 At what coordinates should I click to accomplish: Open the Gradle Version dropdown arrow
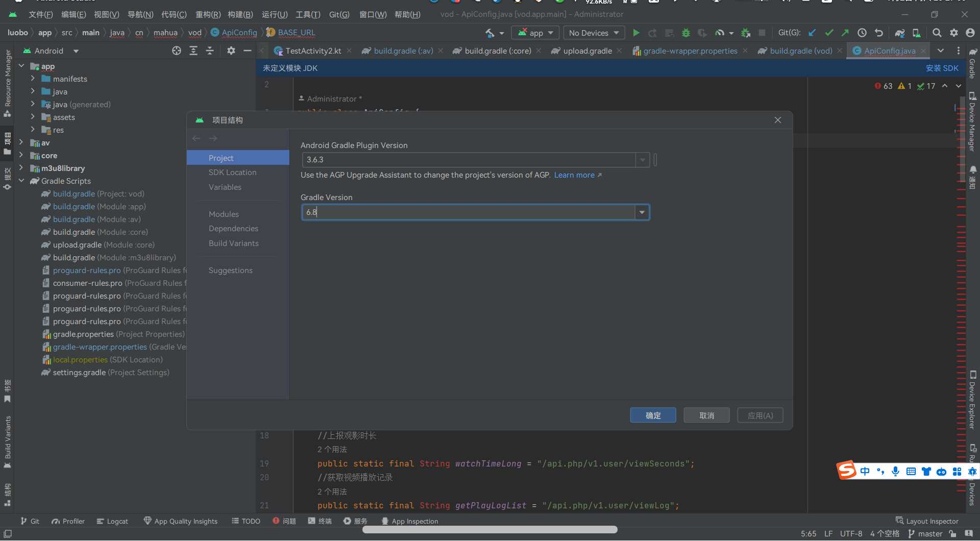coord(642,212)
